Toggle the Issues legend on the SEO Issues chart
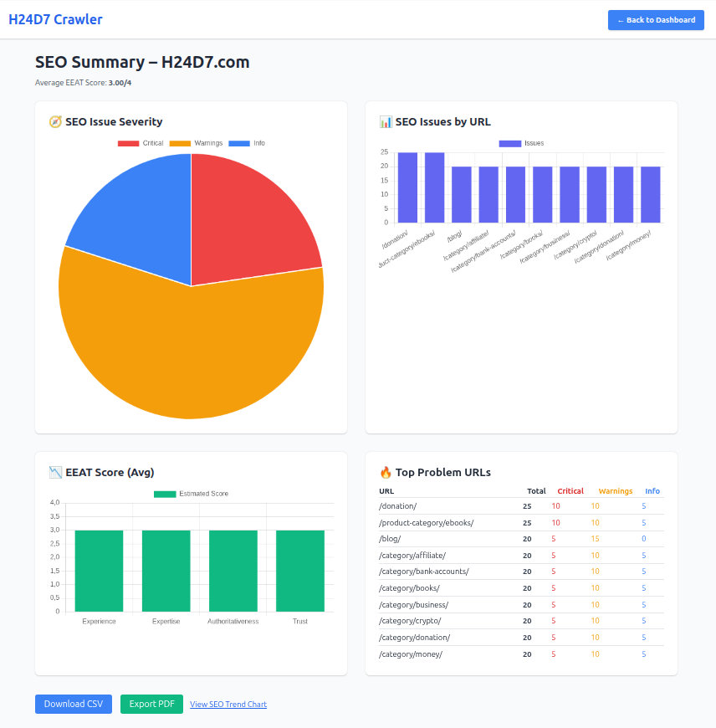The width and height of the screenshot is (716, 728). click(x=522, y=143)
